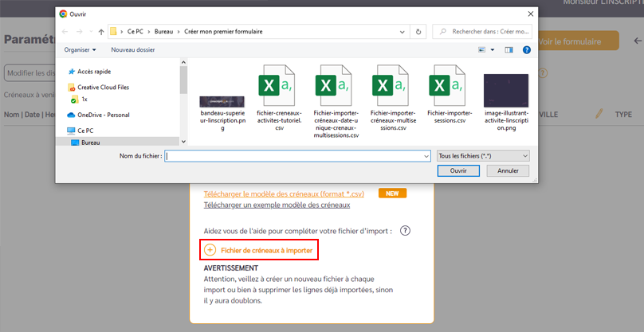Image resolution: width=644 pixels, height=332 pixels.
Task: Open OneDrive - Personal in sidebar
Action: click(104, 115)
